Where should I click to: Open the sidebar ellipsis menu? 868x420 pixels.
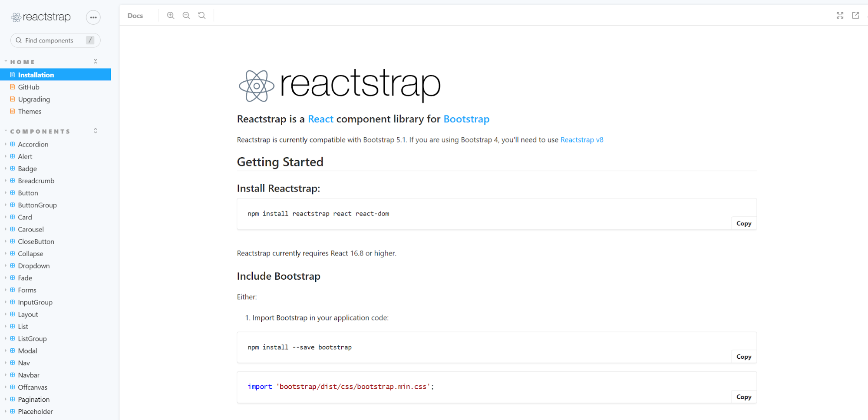point(93,17)
